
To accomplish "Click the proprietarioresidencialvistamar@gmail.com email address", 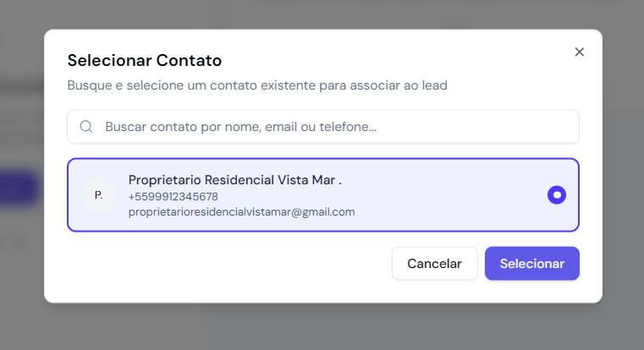I will (241, 211).
